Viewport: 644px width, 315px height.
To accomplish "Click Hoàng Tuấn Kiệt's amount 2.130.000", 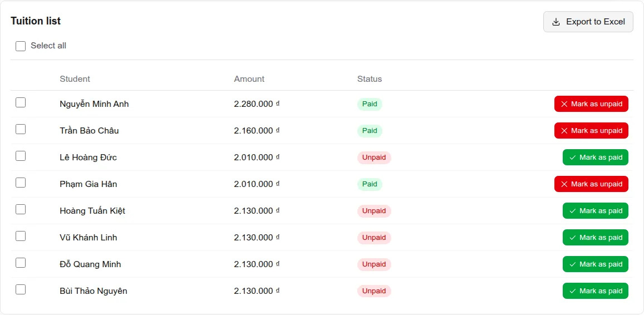I will [x=257, y=211].
